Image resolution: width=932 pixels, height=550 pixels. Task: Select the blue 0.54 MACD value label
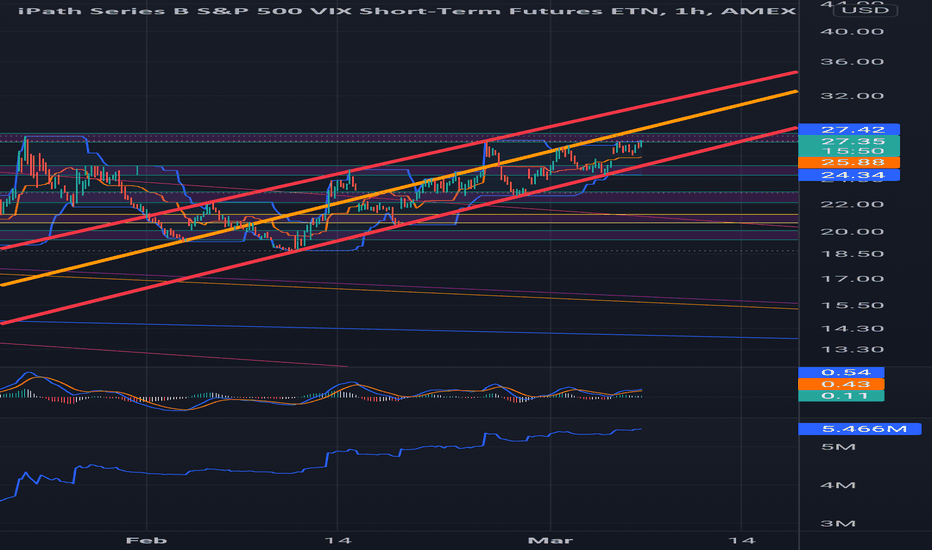coord(841,373)
